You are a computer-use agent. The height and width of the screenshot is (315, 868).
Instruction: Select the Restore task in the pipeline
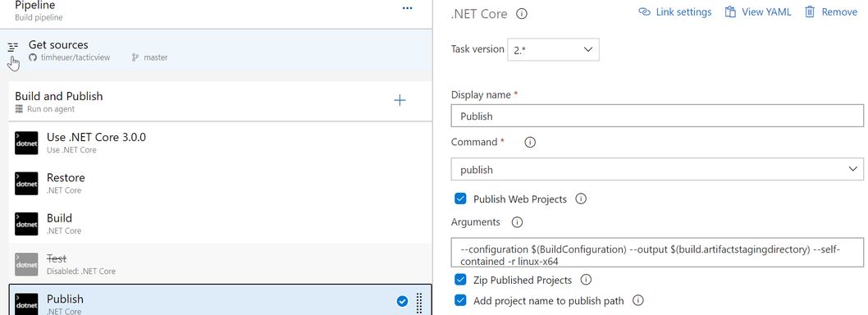tap(221, 183)
